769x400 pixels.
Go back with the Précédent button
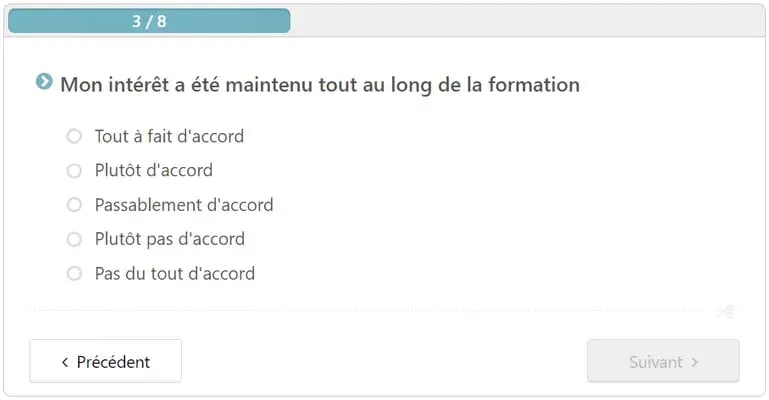coord(105,361)
